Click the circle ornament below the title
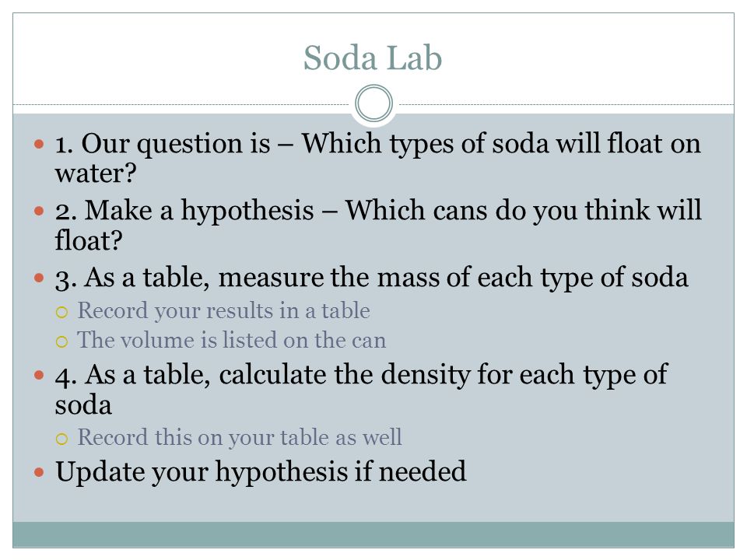This screenshot has width=747, height=560. pyautogui.click(x=374, y=103)
